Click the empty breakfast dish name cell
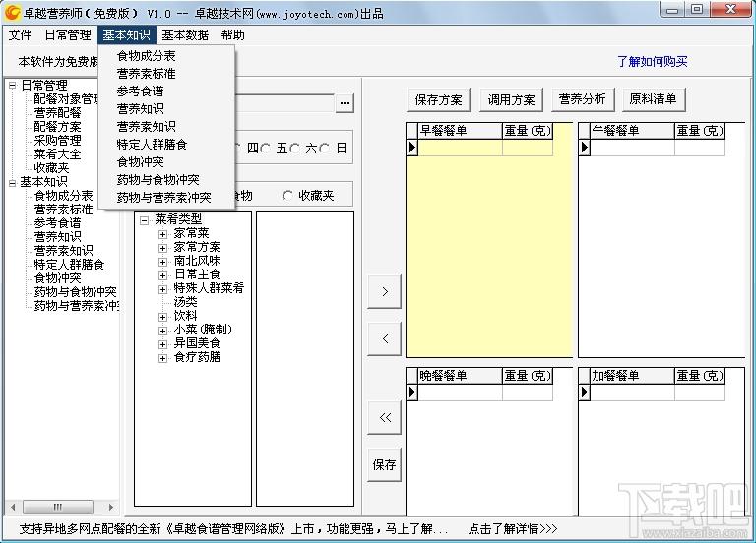Screen dimensions: 756x543 tap(460, 148)
